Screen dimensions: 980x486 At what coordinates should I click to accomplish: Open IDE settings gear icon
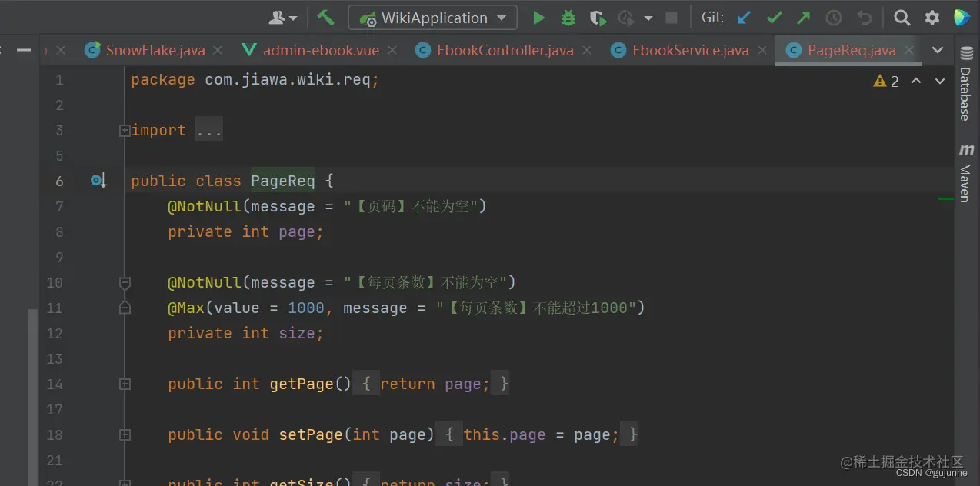point(932,17)
